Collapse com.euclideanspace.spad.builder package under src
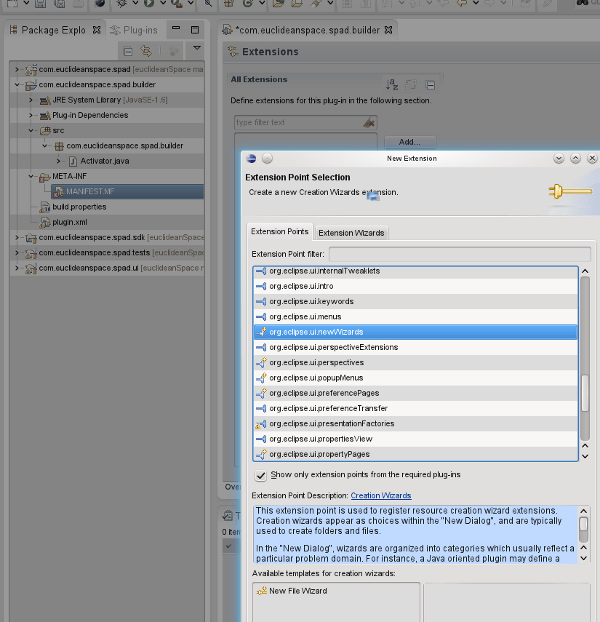The height and width of the screenshot is (622, 600). 44,146
